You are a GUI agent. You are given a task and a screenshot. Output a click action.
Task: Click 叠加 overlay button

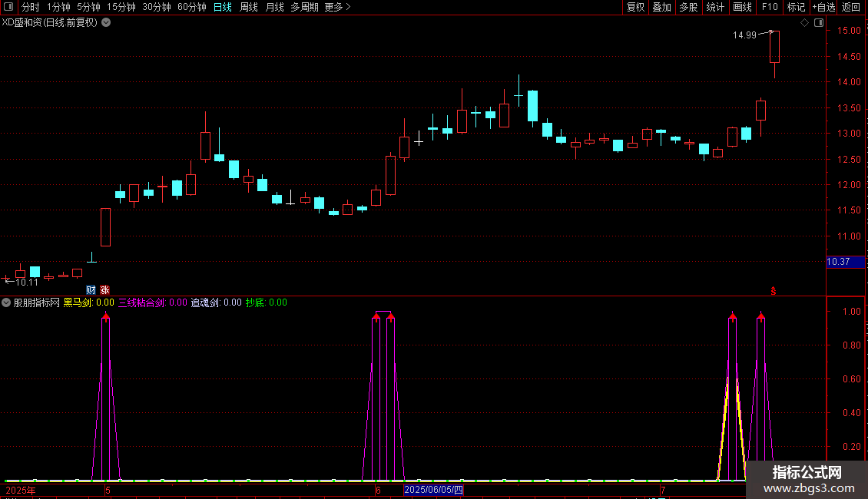tap(661, 7)
